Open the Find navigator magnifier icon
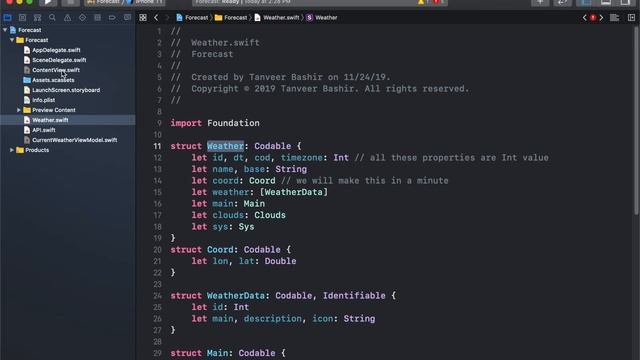 [x=52, y=18]
